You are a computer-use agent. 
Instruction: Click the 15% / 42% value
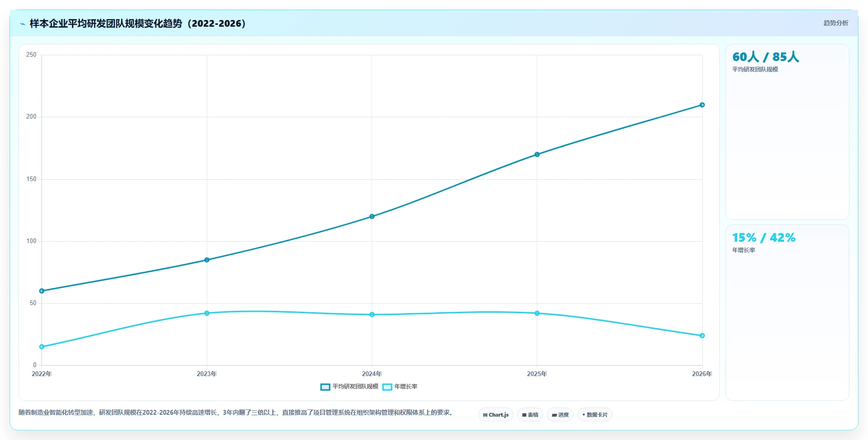764,237
